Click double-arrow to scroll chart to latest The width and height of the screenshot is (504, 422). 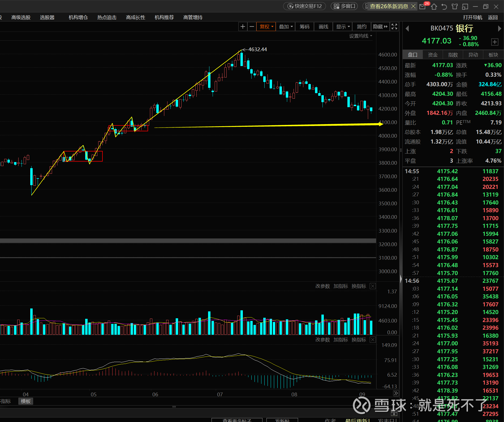[x=396, y=393]
